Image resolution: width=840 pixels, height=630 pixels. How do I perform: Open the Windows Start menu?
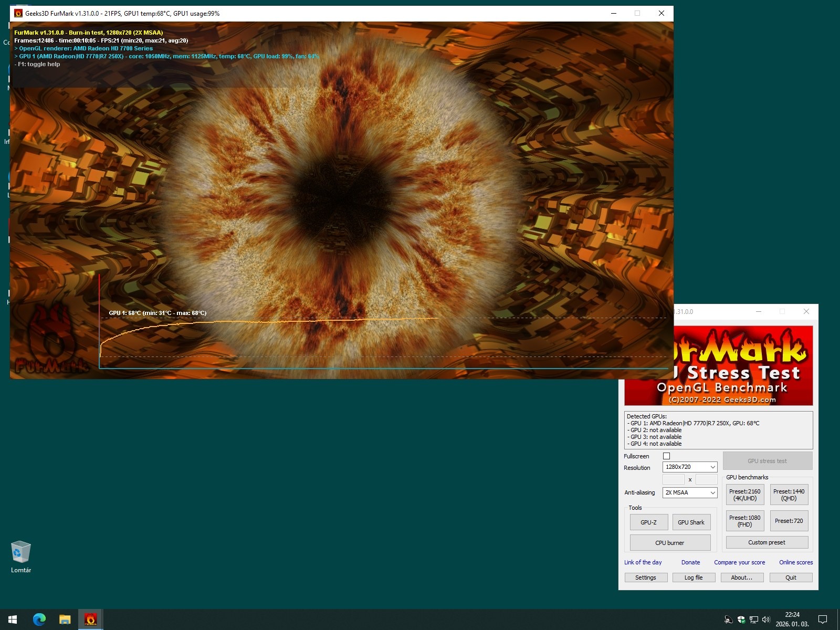coord(13,619)
